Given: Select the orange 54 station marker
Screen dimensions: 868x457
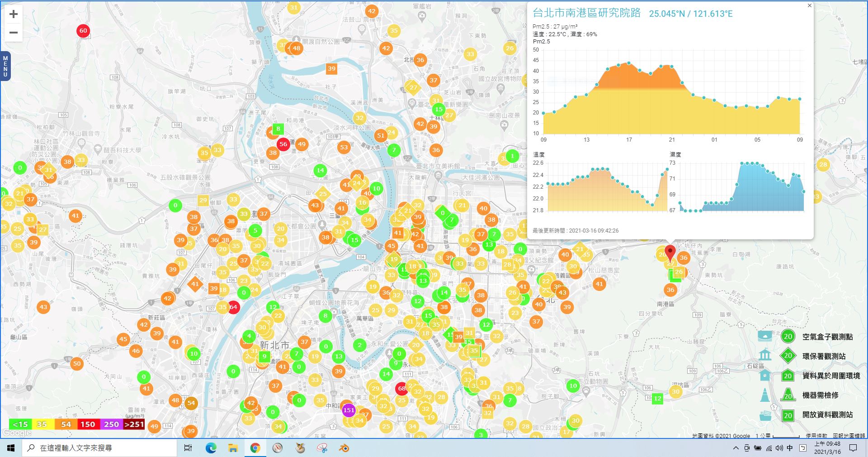Looking at the screenshot, I should [x=191, y=403].
